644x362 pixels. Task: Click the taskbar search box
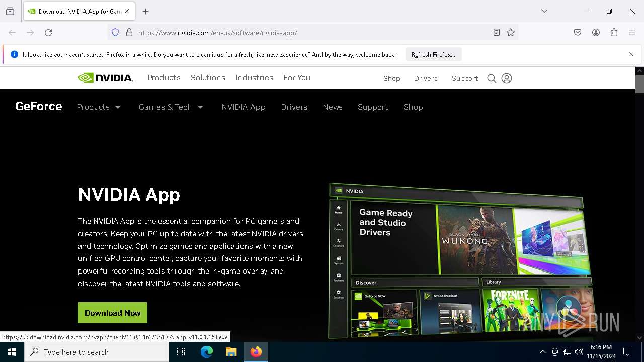[97, 352]
